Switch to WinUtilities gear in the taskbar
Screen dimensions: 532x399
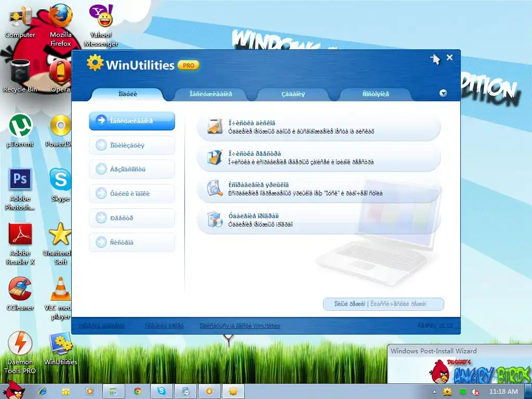click(x=233, y=391)
